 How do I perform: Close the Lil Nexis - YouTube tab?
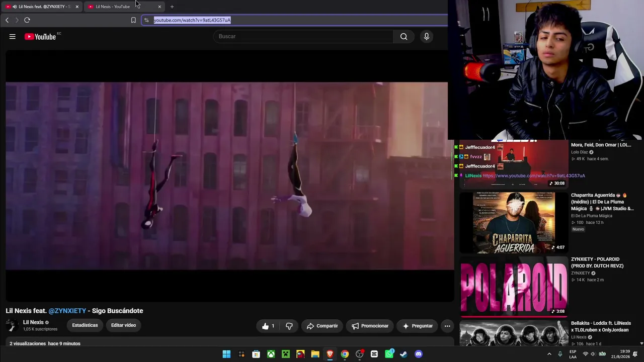(x=159, y=7)
